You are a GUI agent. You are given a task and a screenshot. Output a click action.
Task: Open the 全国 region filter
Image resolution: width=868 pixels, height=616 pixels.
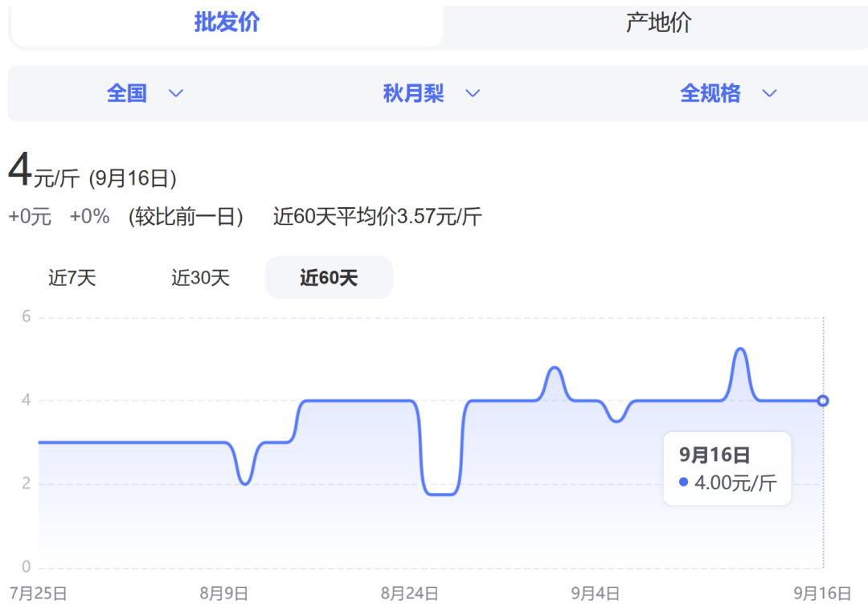(127, 93)
